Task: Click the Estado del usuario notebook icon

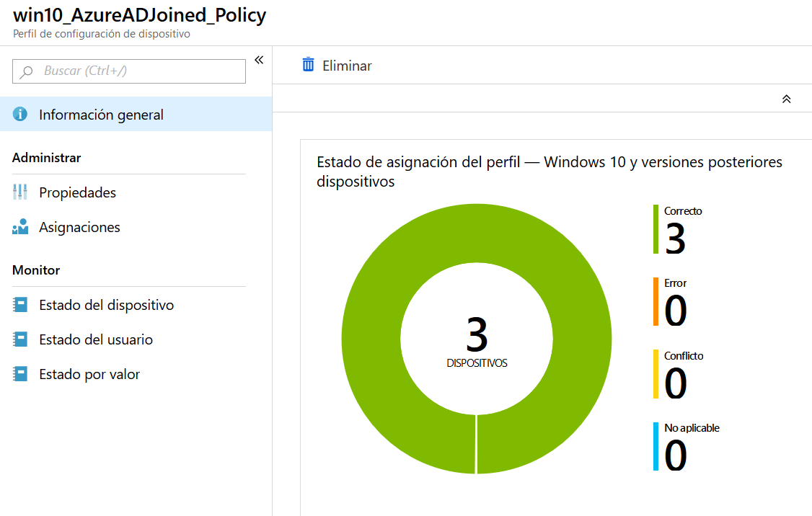Action: click(20, 339)
